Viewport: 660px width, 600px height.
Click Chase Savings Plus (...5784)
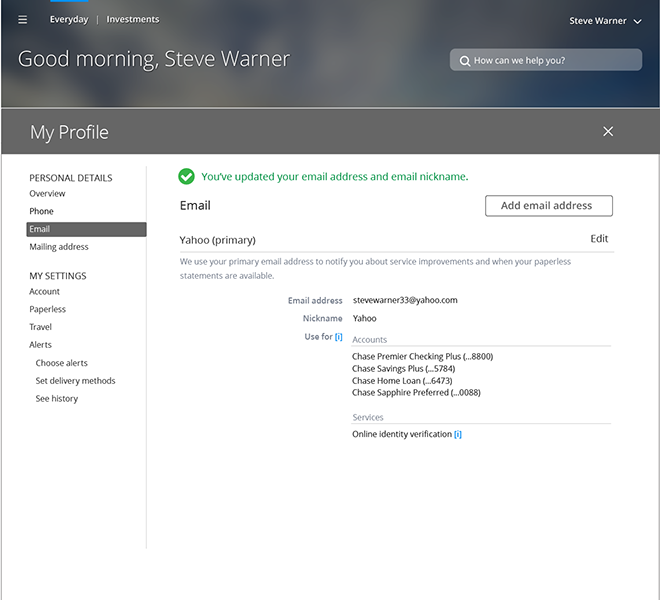pos(404,369)
